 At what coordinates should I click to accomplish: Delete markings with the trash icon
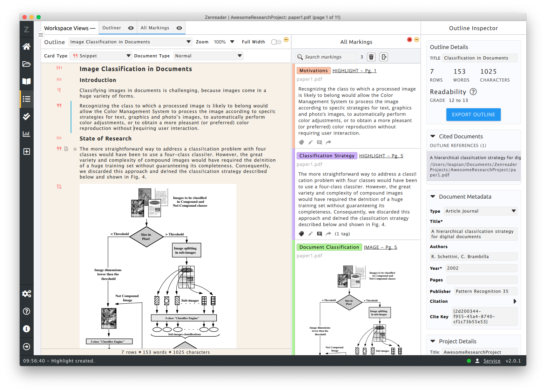click(371, 57)
